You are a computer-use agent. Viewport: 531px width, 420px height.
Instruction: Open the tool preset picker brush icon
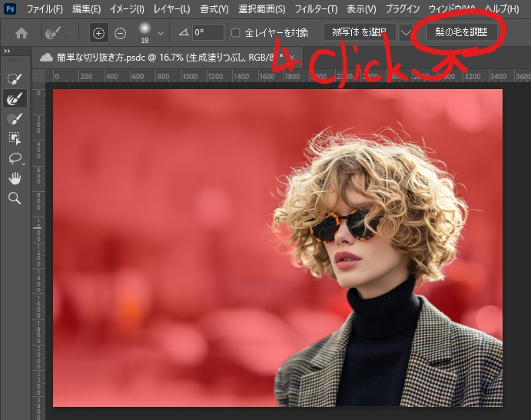(53, 33)
